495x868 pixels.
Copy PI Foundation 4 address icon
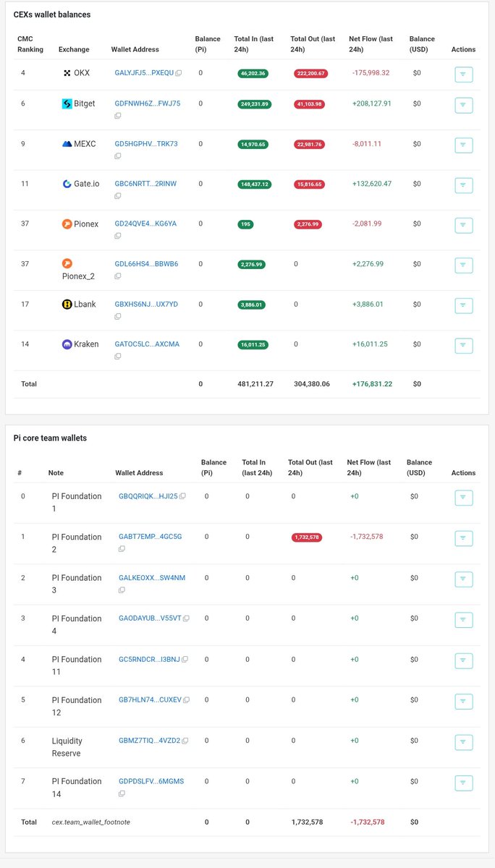pyautogui.click(x=186, y=618)
